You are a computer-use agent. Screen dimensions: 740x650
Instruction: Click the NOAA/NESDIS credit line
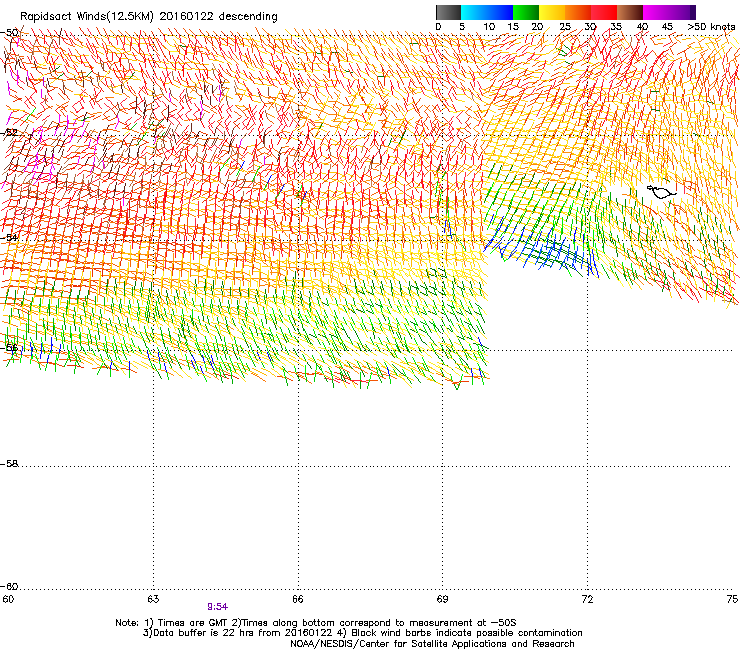(x=432, y=644)
